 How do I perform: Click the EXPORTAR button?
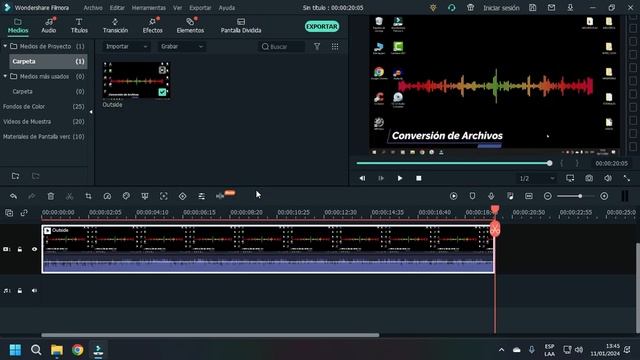pyautogui.click(x=322, y=27)
